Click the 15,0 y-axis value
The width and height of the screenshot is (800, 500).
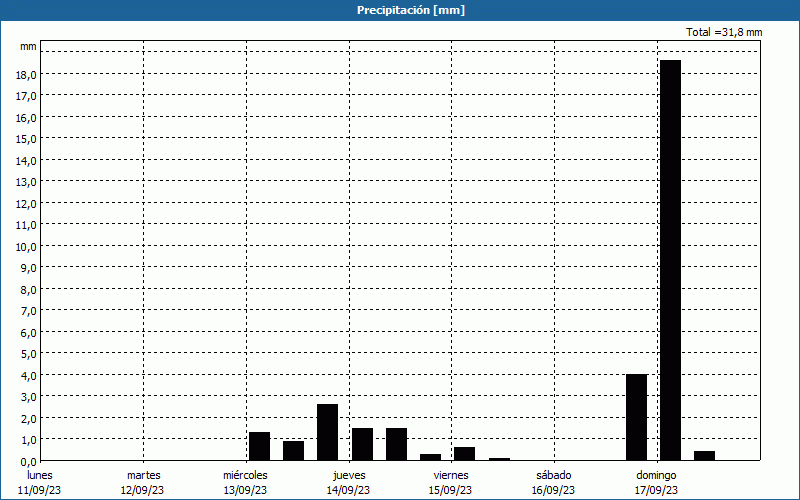pos(26,139)
